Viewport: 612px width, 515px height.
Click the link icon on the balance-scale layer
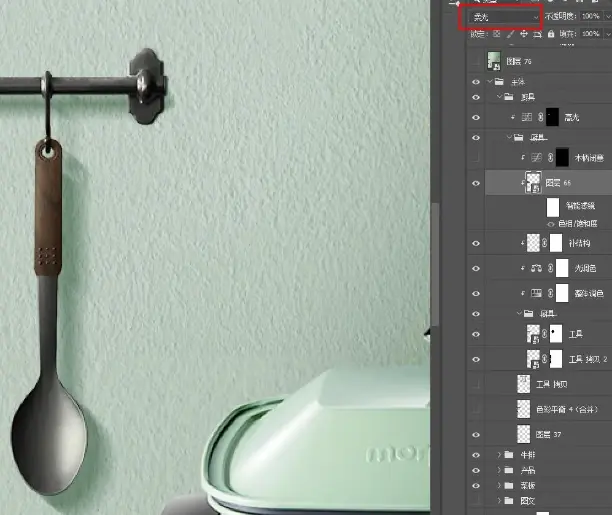550,268
